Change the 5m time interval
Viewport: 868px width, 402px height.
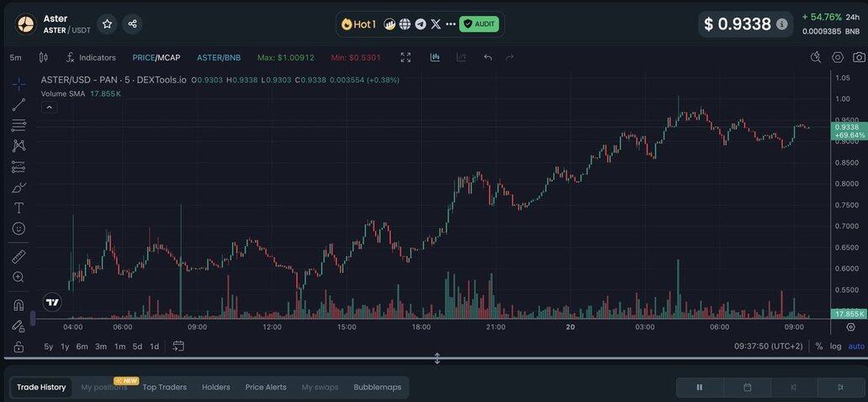pos(15,57)
